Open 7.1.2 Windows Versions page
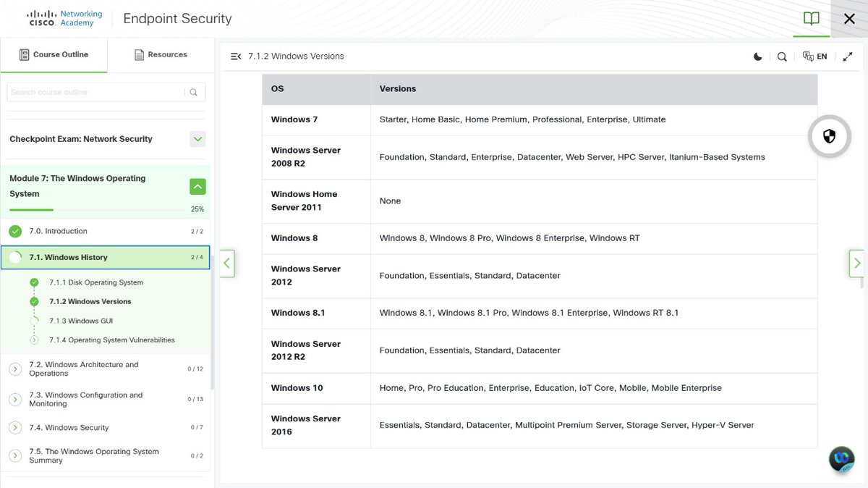The width and height of the screenshot is (868, 488). click(90, 301)
